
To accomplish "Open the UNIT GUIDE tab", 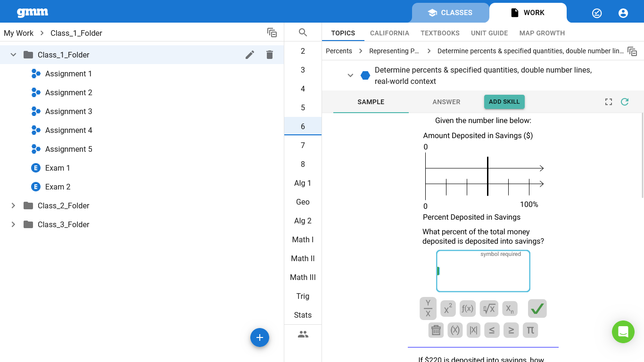I will pos(489,33).
